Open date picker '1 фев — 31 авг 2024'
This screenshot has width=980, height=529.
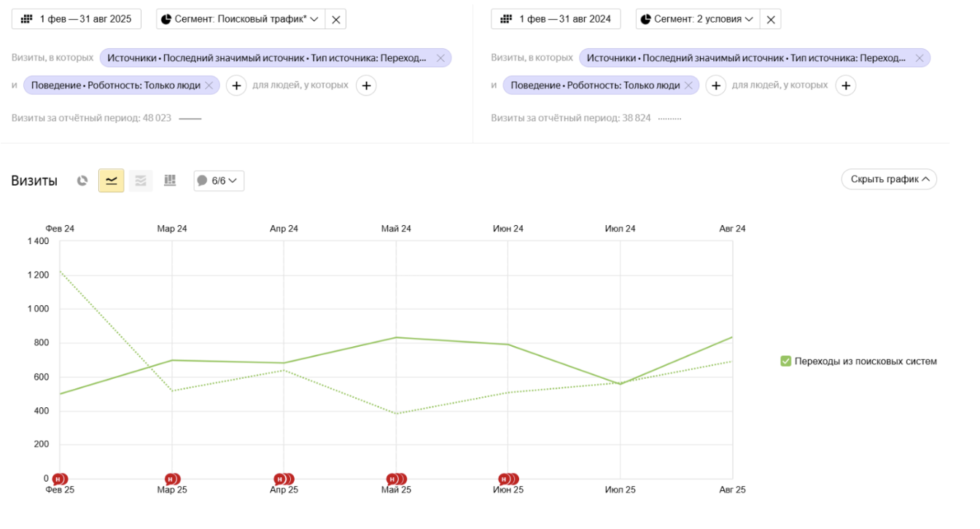[x=556, y=20]
